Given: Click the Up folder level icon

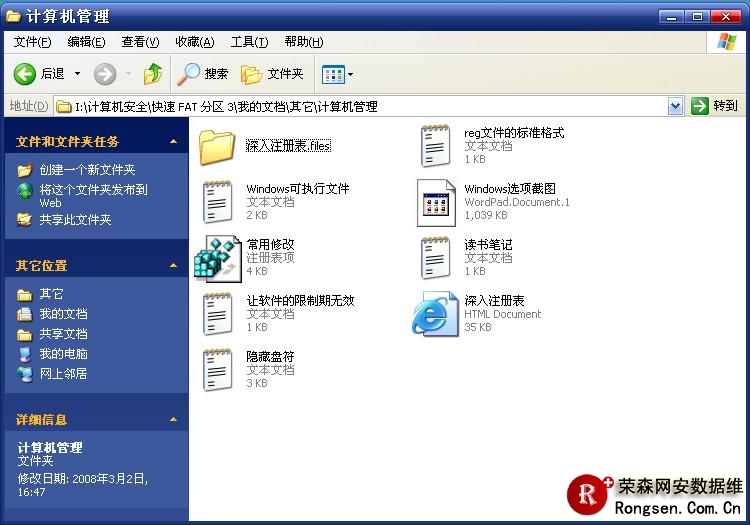Looking at the screenshot, I should (153, 74).
